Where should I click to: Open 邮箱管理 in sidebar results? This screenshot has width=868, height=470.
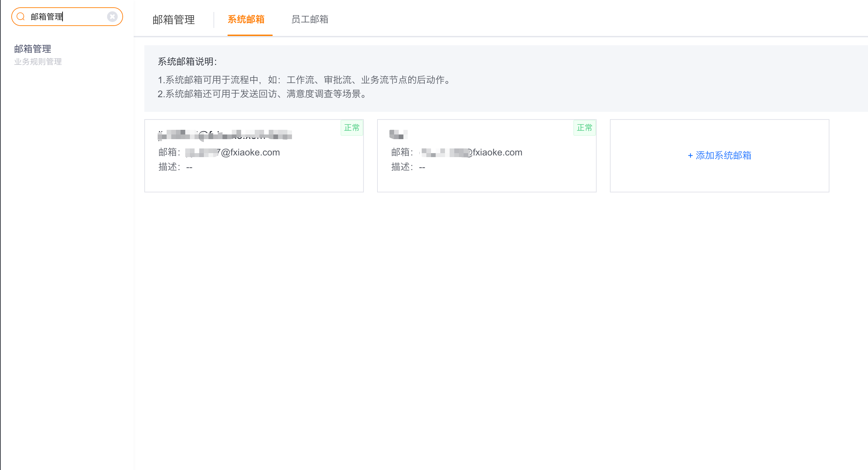pos(33,49)
